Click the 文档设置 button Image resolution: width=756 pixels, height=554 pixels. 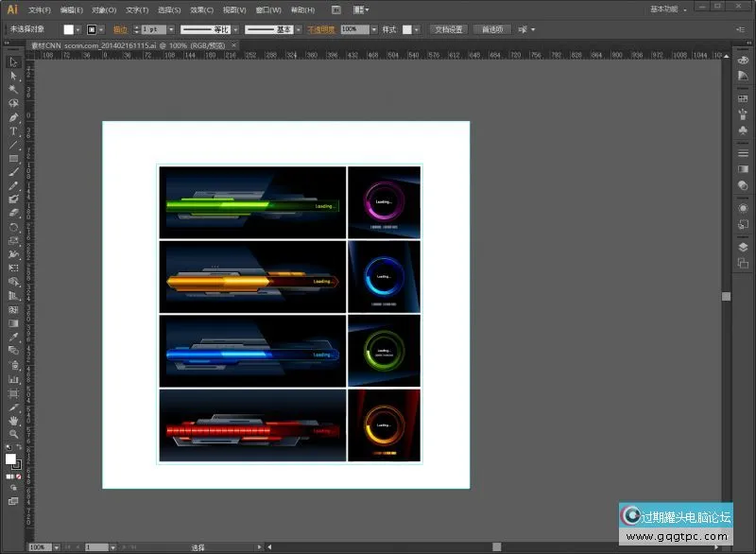pyautogui.click(x=449, y=29)
